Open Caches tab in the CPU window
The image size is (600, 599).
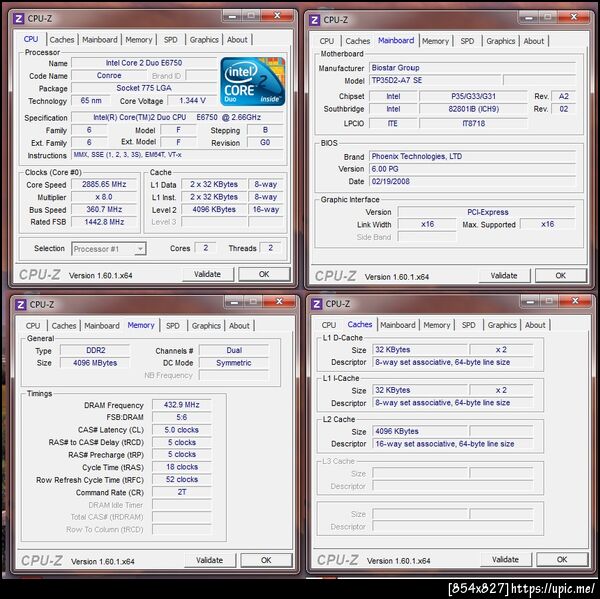[x=62, y=40]
